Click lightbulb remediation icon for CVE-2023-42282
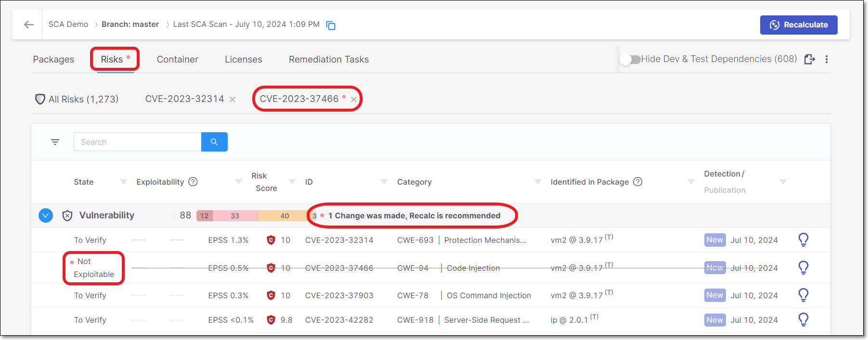The width and height of the screenshot is (868, 340). pyautogui.click(x=803, y=319)
